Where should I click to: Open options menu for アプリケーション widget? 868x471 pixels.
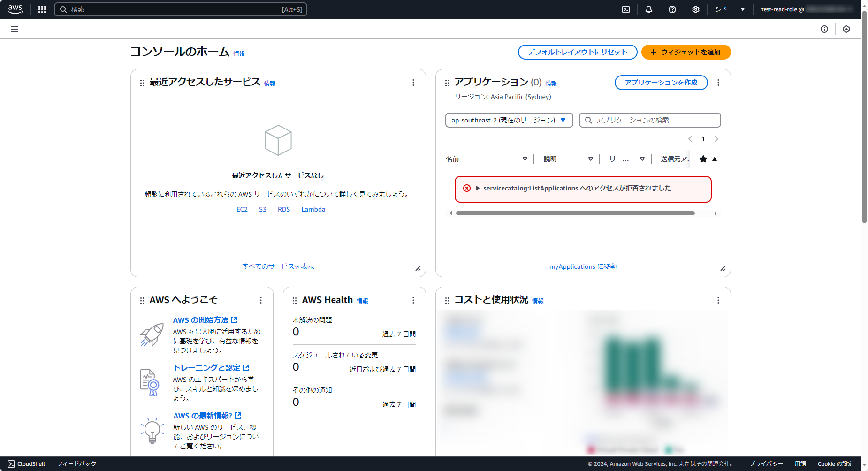click(x=718, y=83)
